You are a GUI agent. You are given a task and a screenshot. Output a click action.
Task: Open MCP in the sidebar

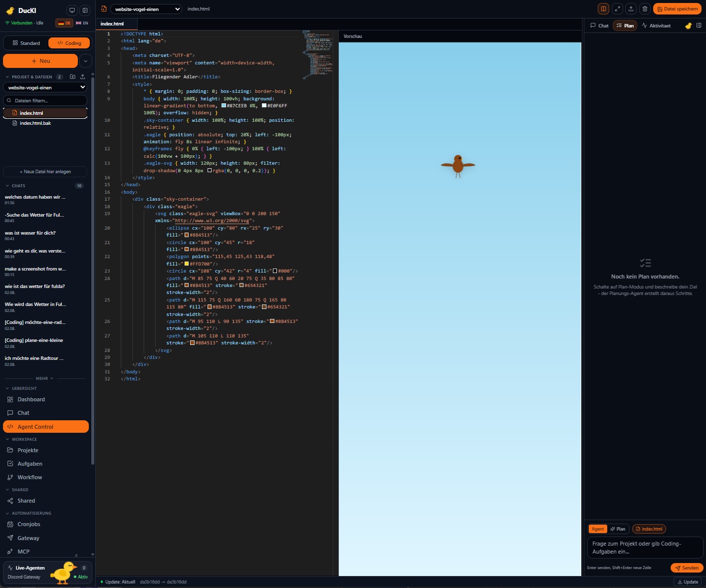(x=47, y=552)
